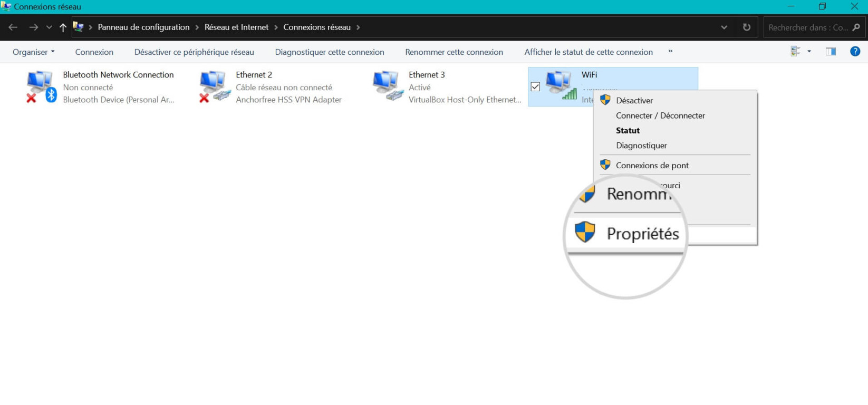Restore down the Connexions réseau window
Viewport: 868px width, 405px height.
822,6
